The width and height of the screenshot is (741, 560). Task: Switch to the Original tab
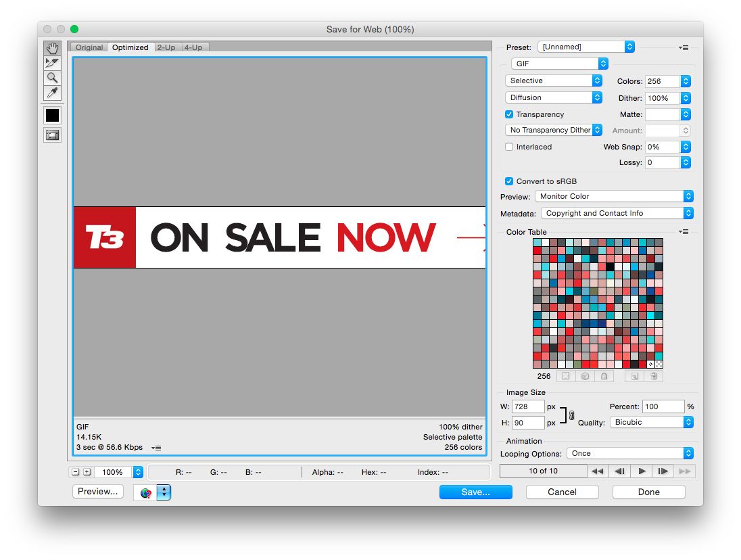(x=89, y=47)
